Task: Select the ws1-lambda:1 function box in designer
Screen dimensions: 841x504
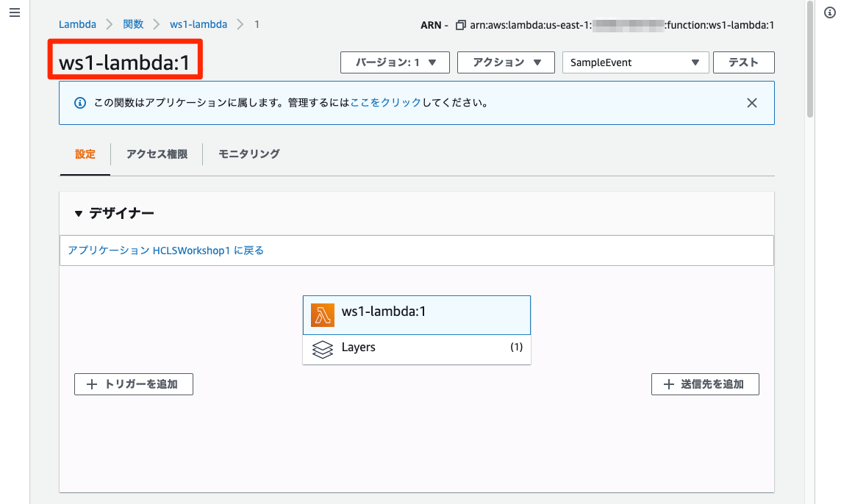Action: pyautogui.click(x=417, y=315)
